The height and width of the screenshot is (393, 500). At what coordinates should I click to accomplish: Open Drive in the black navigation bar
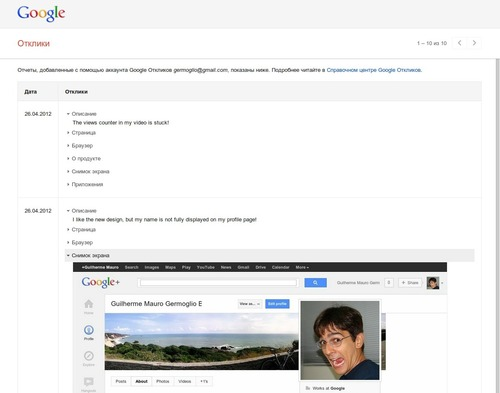tap(261, 267)
